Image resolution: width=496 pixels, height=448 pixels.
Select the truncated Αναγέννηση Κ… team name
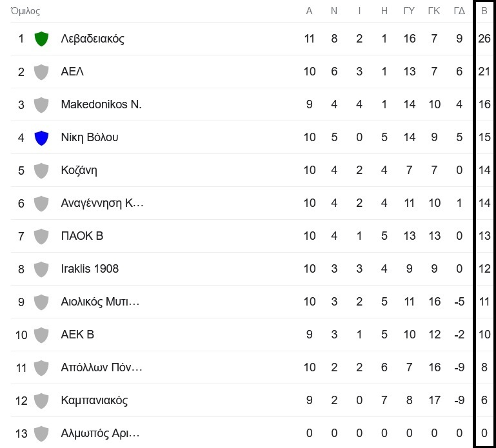click(102, 203)
